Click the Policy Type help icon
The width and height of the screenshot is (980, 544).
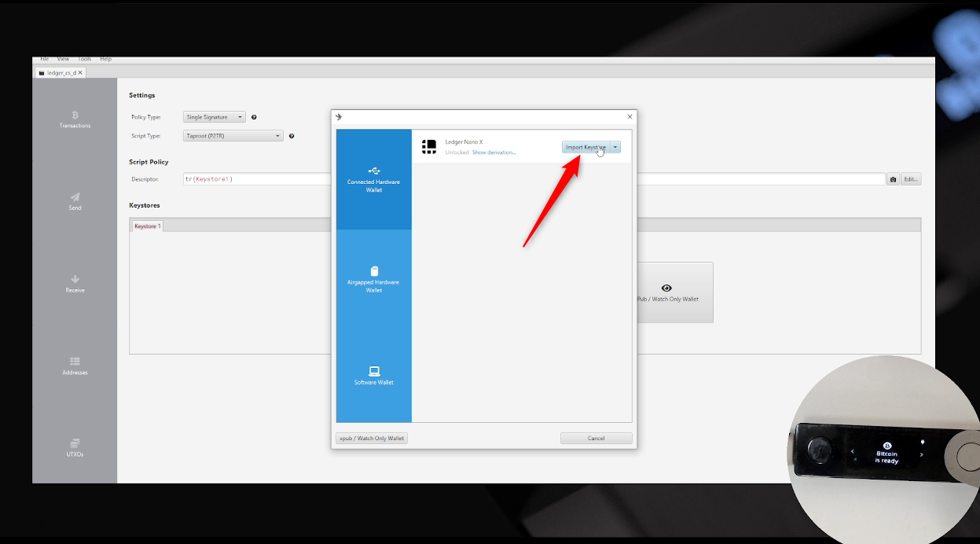[254, 117]
